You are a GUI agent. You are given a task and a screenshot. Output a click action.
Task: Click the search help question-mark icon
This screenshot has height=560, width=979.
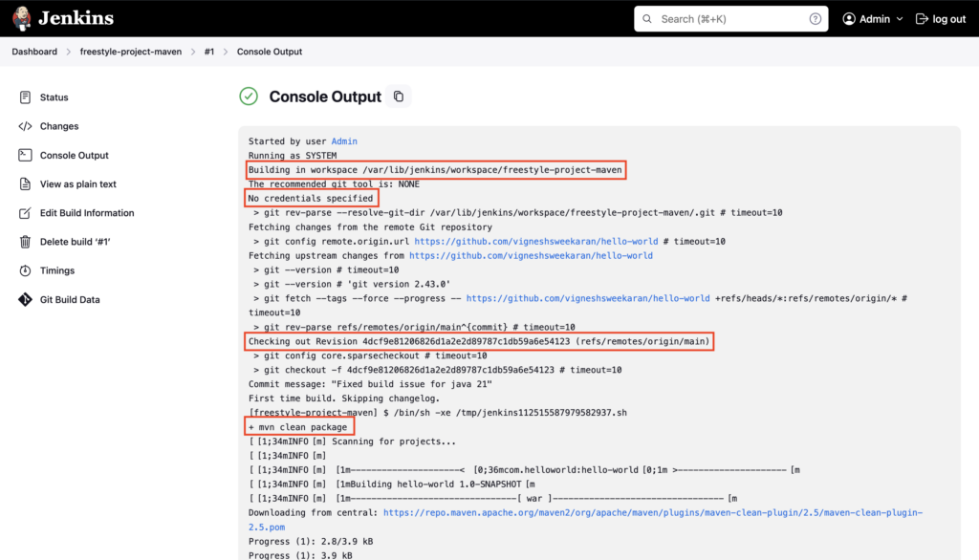(x=815, y=19)
